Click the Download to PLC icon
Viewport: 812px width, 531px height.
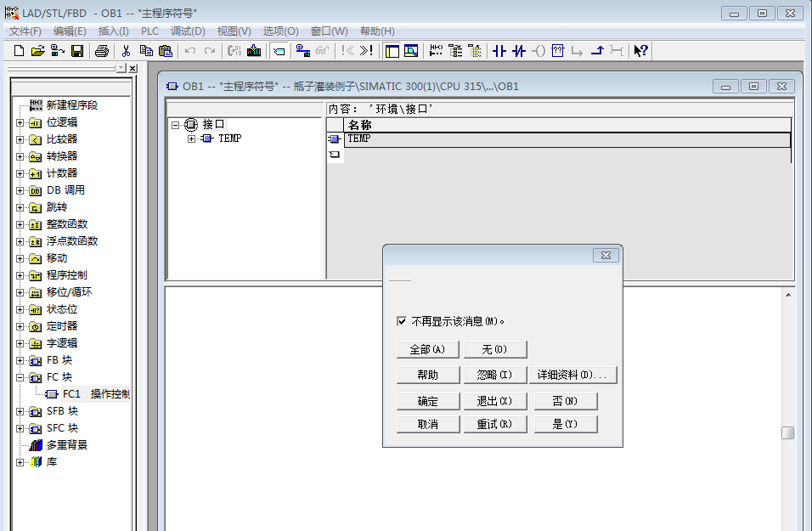254,51
